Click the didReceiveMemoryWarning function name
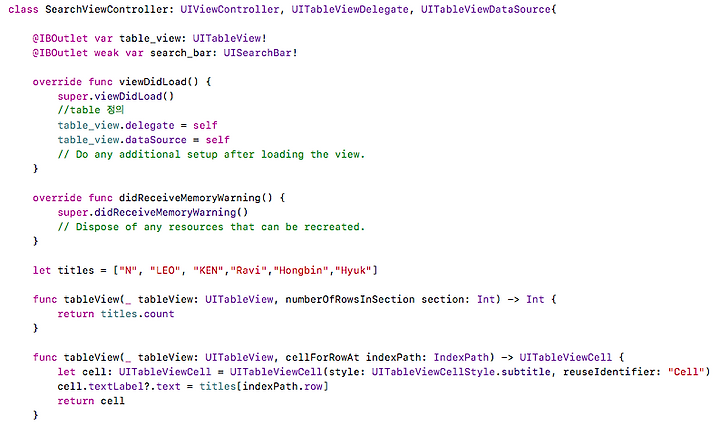 [190, 198]
